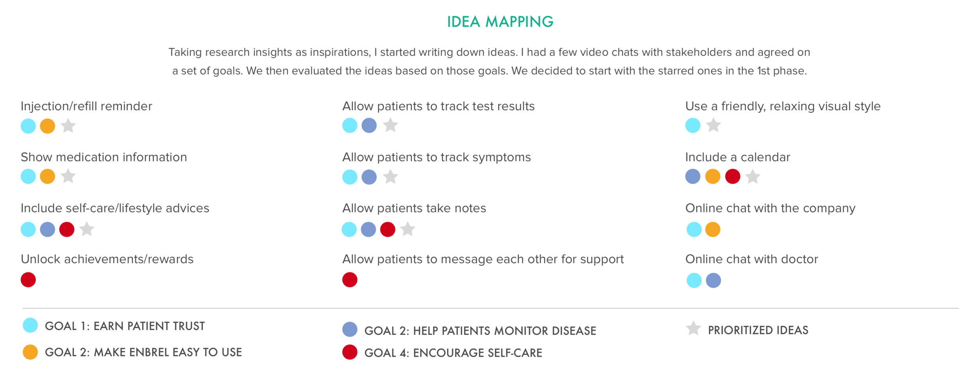The width and height of the screenshot is (980, 381).
Task: Click the Online chat with doctor label
Action: pyautogui.click(x=751, y=259)
